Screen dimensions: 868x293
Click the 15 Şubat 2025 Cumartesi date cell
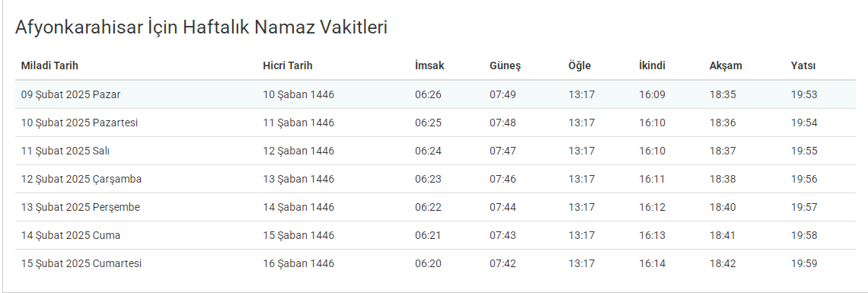point(81,263)
